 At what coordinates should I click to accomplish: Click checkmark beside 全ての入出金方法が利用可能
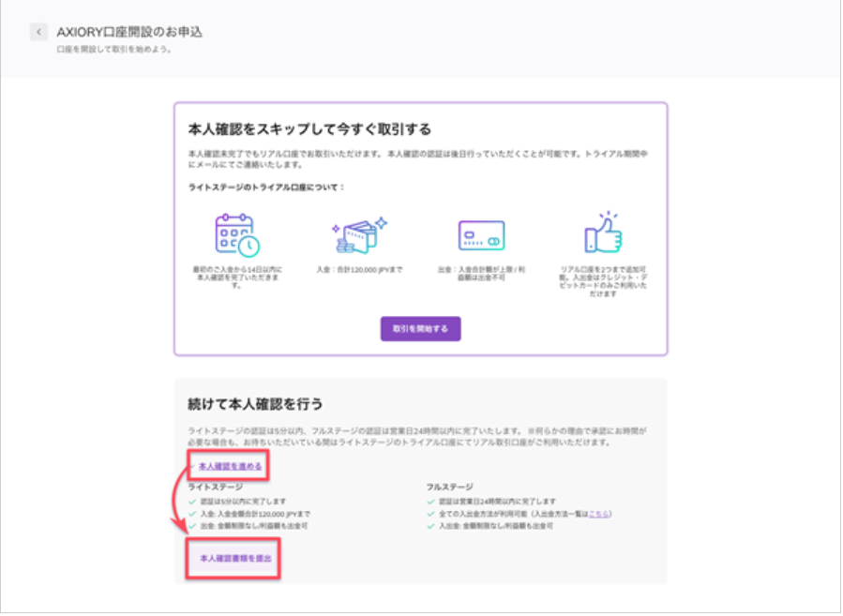coord(429,514)
